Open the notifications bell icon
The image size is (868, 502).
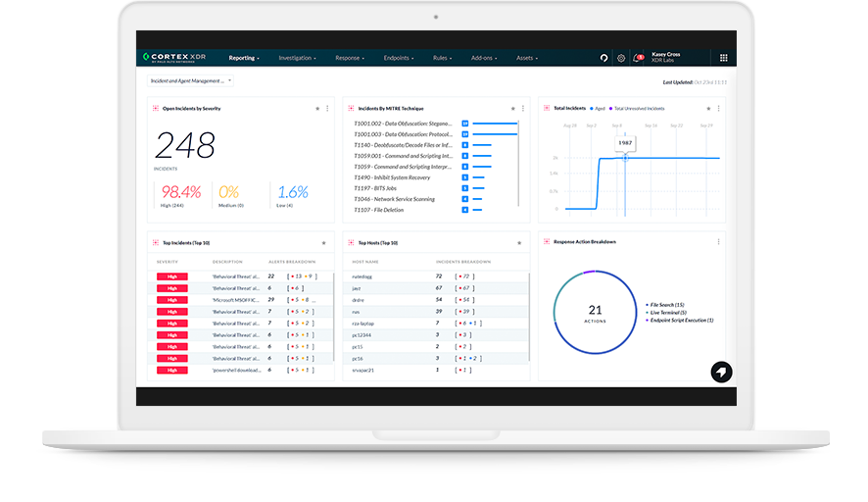637,58
